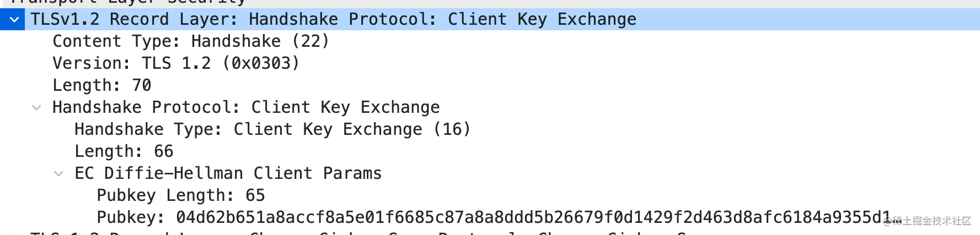Select the Length: 70 field

[101, 85]
